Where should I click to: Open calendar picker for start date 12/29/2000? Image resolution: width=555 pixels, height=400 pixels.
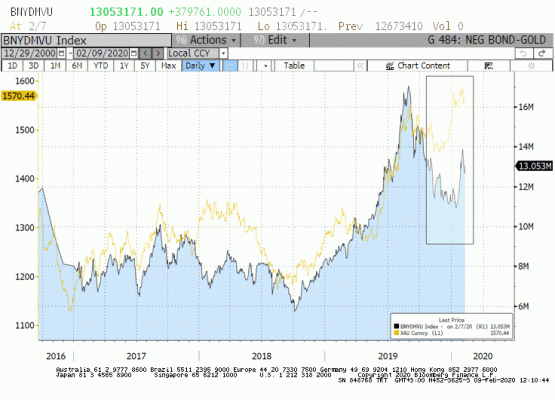(x=61, y=53)
